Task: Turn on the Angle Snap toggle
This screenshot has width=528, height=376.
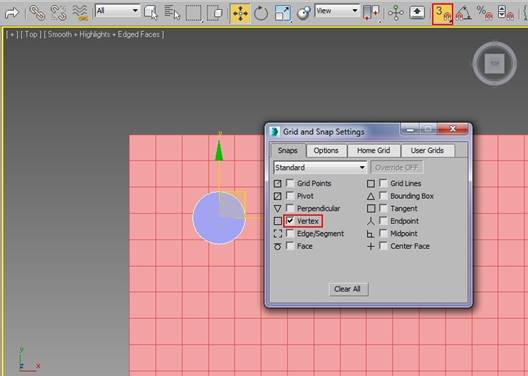Action: pos(464,13)
